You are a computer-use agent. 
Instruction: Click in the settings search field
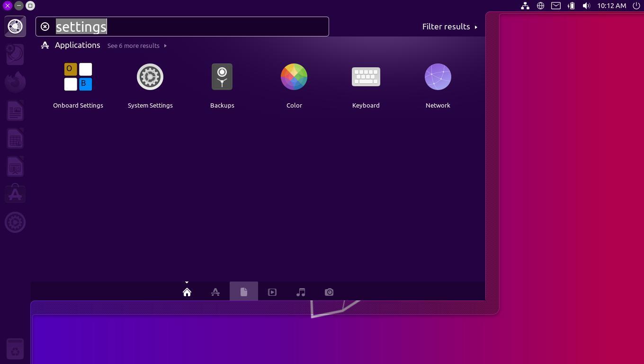tap(213, 27)
